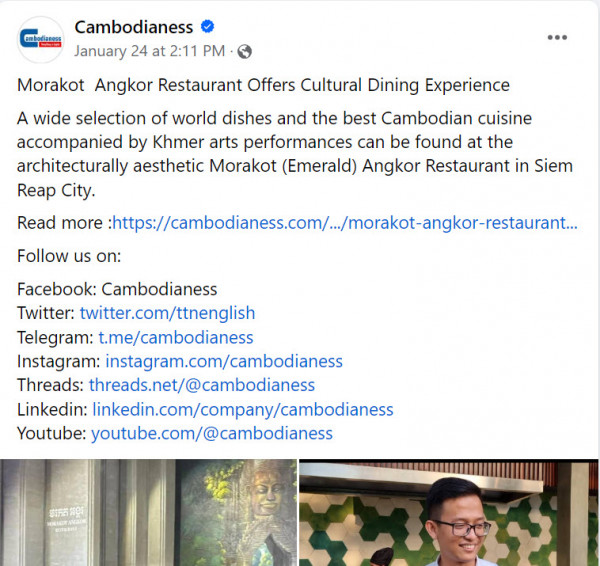Open the instagram.com/cambodianess link
Image resolution: width=600 pixels, height=566 pixels.
coord(224,361)
